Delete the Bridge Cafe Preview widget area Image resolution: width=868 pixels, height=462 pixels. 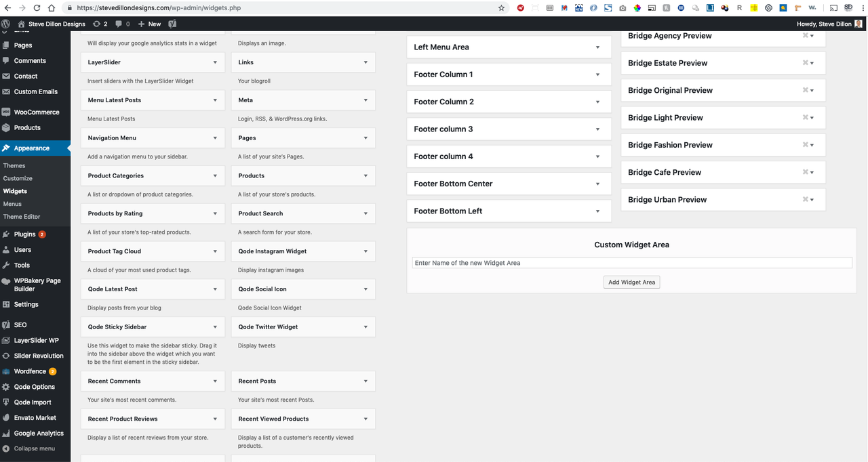[x=806, y=172]
